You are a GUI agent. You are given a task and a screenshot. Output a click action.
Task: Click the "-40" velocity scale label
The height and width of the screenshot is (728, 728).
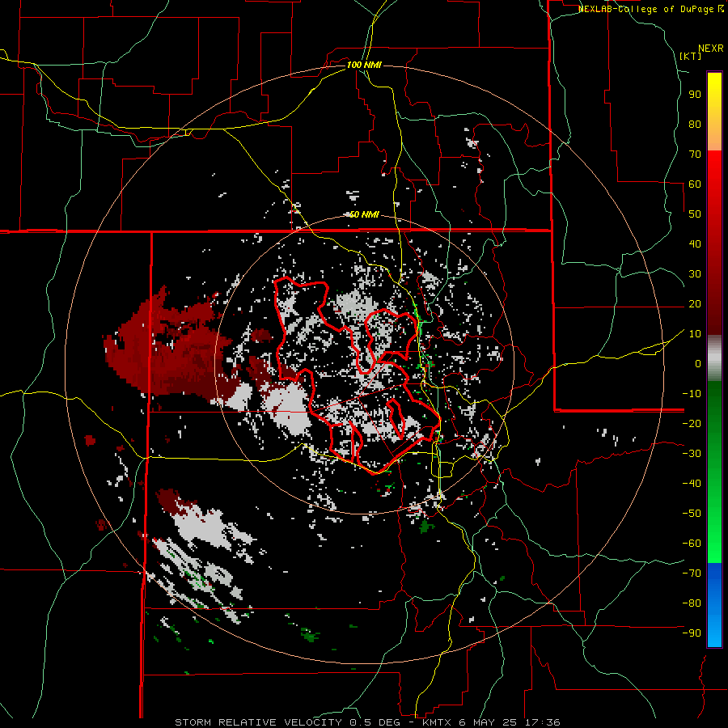692,484
